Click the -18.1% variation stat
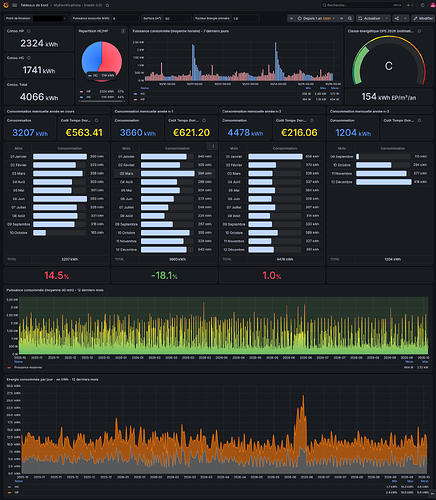The image size is (436, 500). [x=164, y=276]
